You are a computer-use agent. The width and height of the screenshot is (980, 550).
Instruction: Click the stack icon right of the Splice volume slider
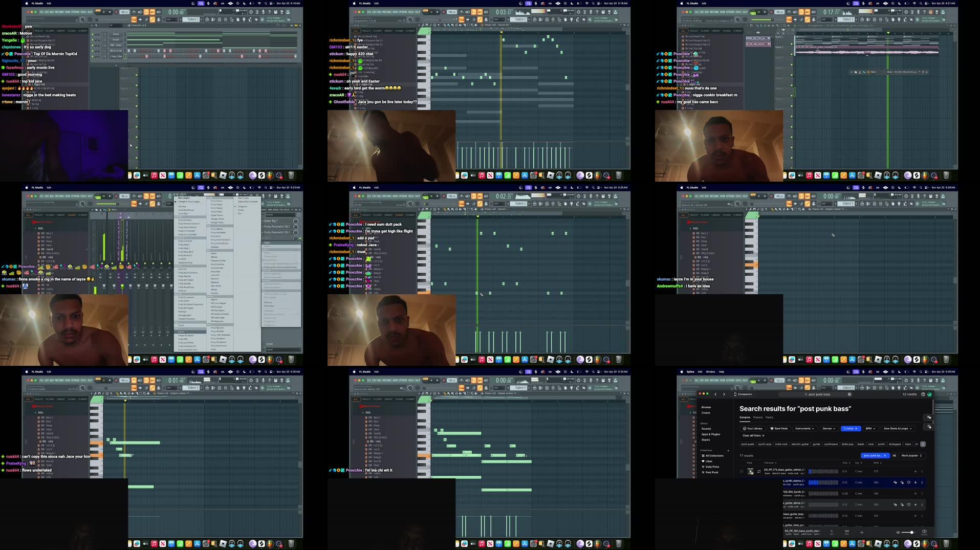click(924, 532)
